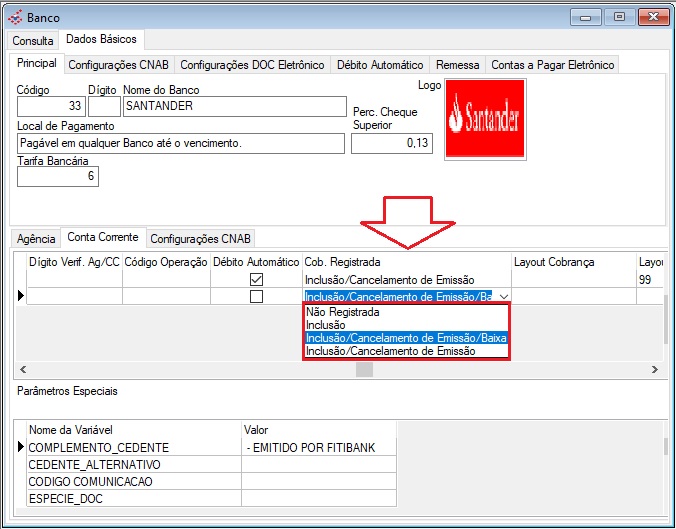Click the Nome do Banco field
Image resolution: width=676 pixels, height=529 pixels.
232,105
